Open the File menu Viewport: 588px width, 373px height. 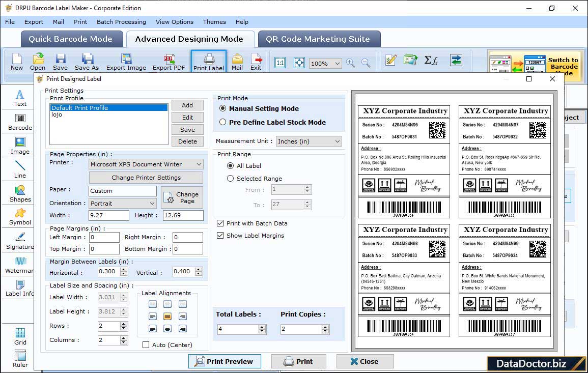[10, 22]
